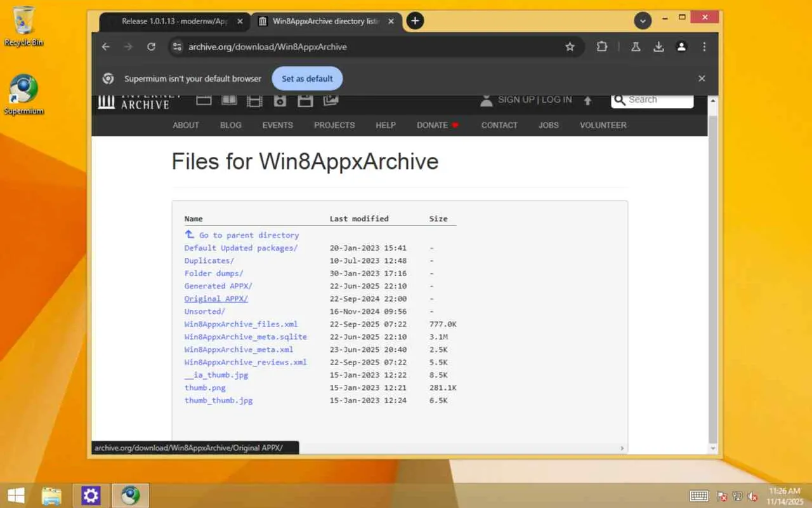Open the CONTACT menu item
The height and width of the screenshot is (508, 812).
tap(499, 125)
